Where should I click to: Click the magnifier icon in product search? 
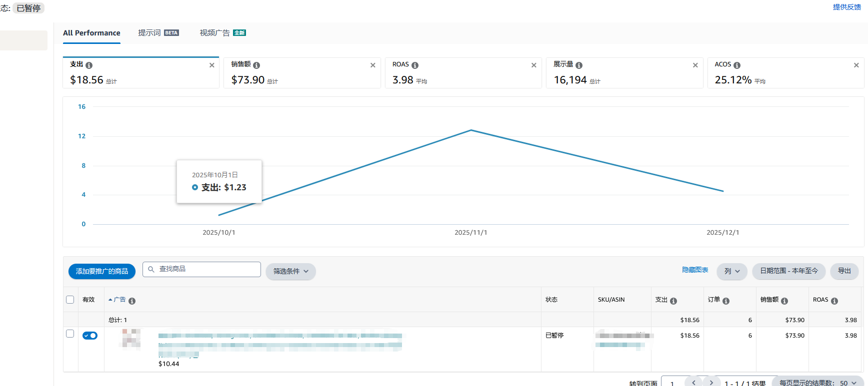pos(151,270)
